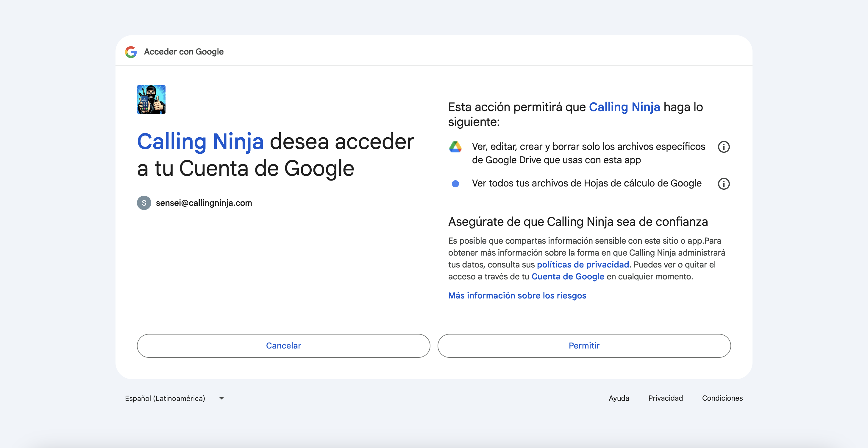Image resolution: width=868 pixels, height=448 pixels.
Task: Click the Calling Ninja app logo image
Action: [x=151, y=99]
